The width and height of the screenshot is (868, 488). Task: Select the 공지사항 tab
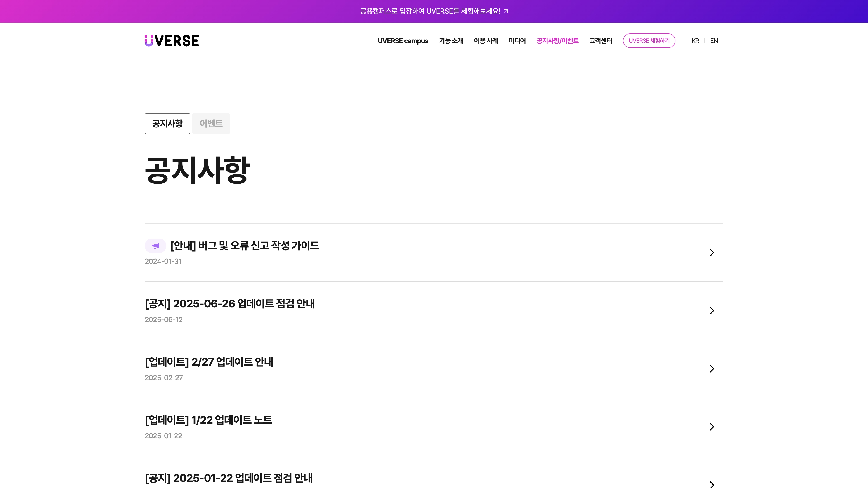[167, 124]
